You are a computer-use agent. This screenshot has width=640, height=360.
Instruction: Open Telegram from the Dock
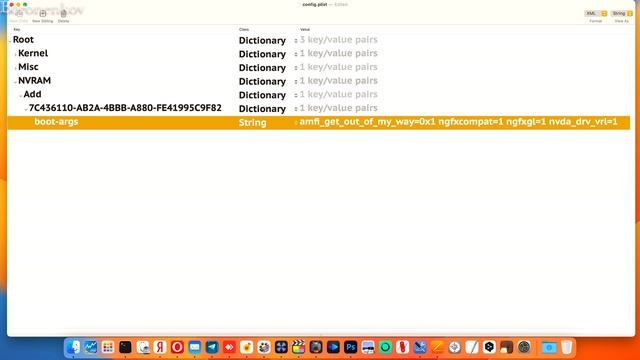(212, 347)
